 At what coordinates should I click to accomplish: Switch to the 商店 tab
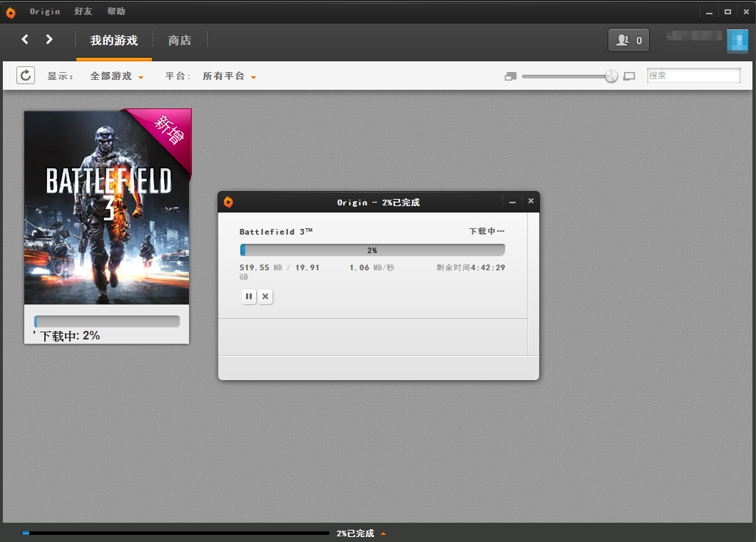tap(179, 40)
